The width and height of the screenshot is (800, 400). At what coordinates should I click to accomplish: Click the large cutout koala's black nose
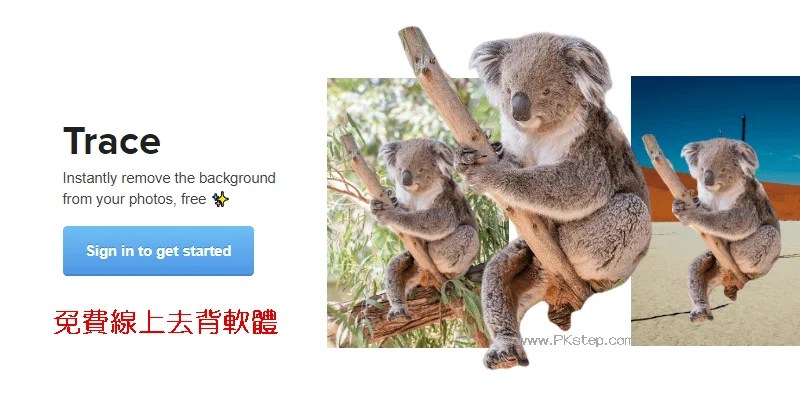521,106
